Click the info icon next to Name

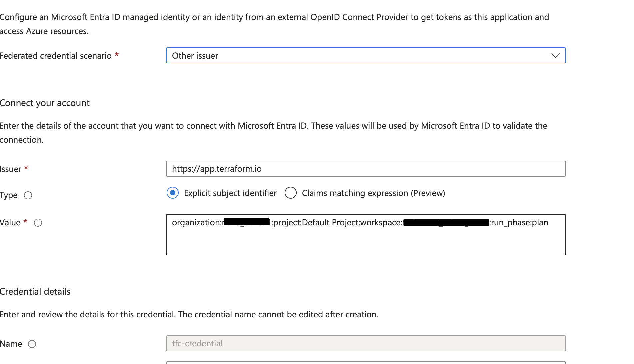click(x=32, y=344)
